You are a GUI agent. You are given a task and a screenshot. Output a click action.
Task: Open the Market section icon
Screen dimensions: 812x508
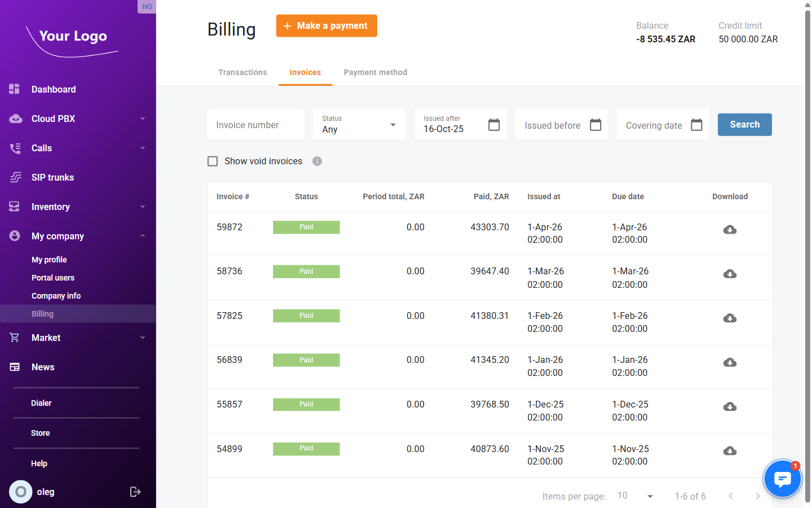[x=15, y=338]
